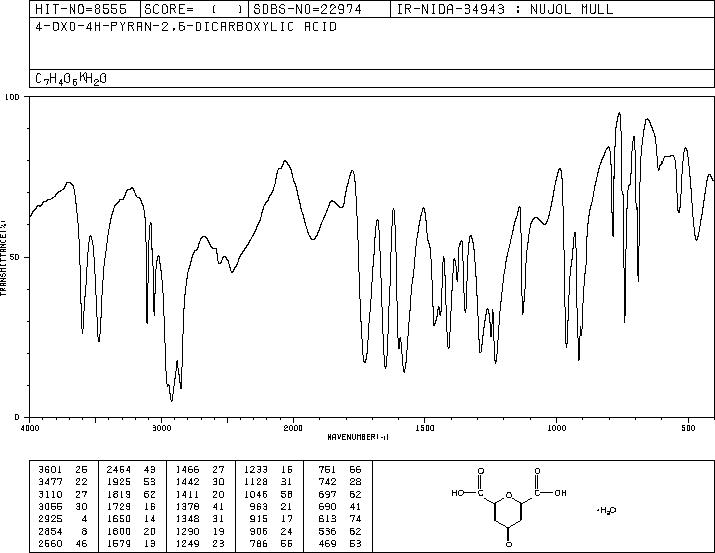Image resolution: width=715 pixels, height=553 pixels.
Task: Select the 1000 x-axis tick label
Action: (x=556, y=428)
